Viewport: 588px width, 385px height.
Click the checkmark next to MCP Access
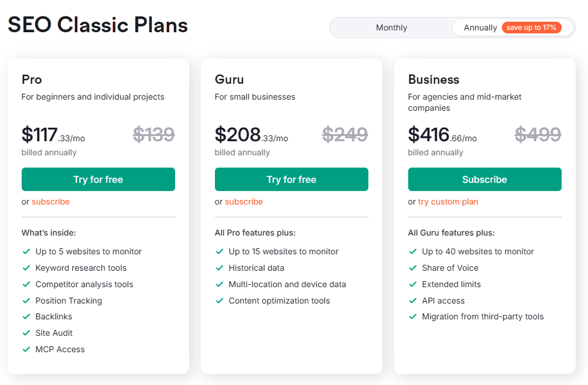(x=26, y=349)
